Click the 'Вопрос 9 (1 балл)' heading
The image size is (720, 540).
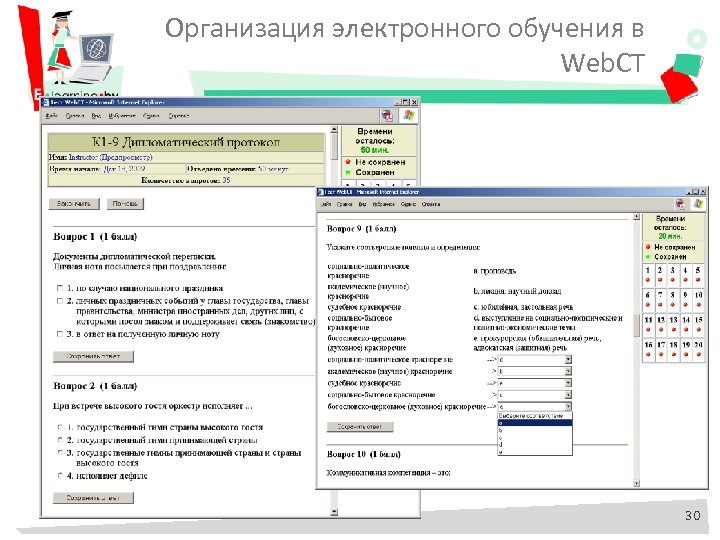tap(361, 229)
